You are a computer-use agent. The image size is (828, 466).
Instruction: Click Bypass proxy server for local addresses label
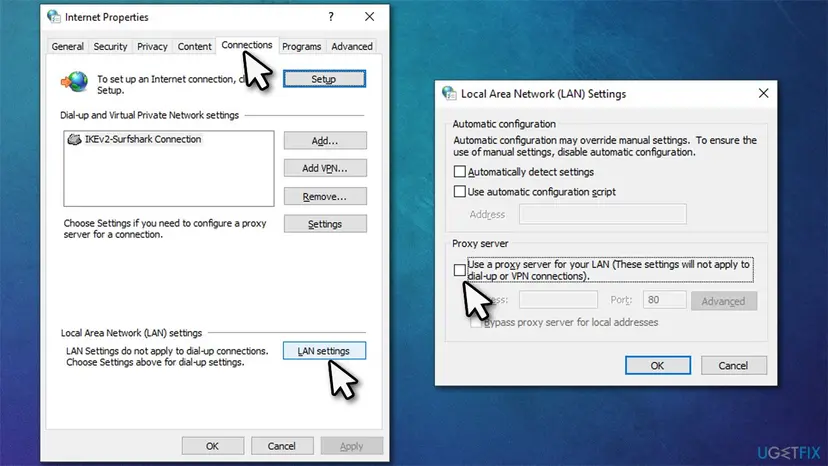tap(571, 322)
